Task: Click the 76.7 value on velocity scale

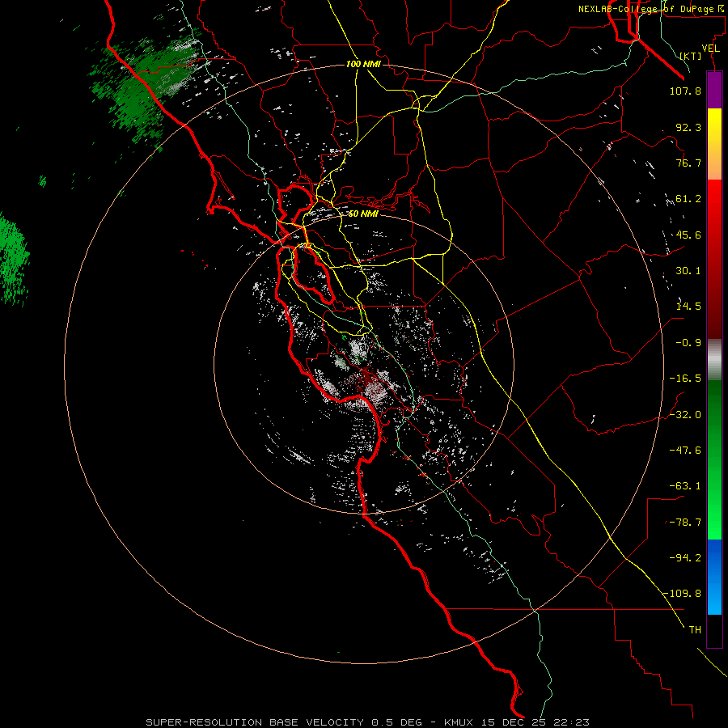Action: (688, 163)
